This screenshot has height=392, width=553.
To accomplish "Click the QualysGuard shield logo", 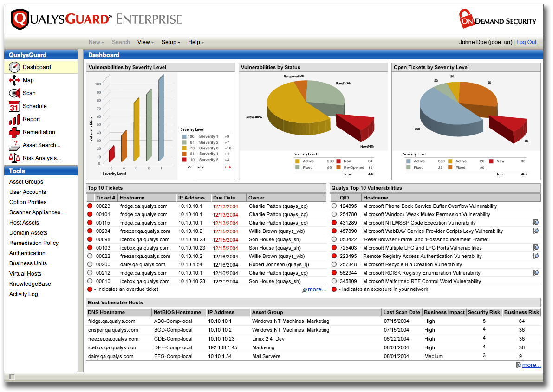I will [x=20, y=19].
